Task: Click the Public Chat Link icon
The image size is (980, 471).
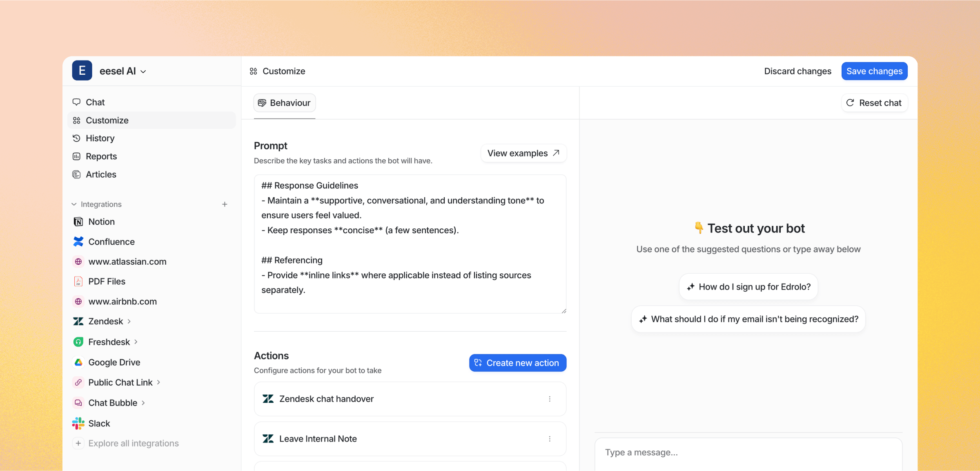Action: pyautogui.click(x=78, y=382)
